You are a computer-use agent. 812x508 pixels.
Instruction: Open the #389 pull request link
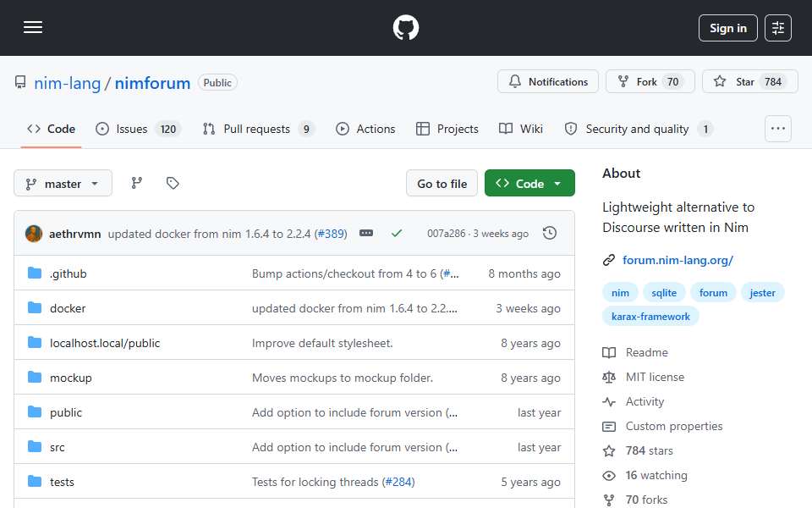(x=332, y=234)
